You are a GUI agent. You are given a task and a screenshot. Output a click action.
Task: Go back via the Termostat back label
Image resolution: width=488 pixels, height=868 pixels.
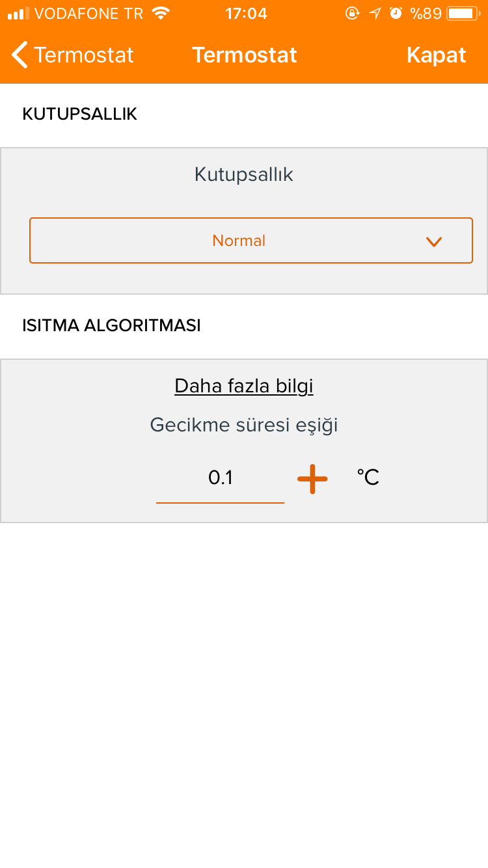click(84, 55)
